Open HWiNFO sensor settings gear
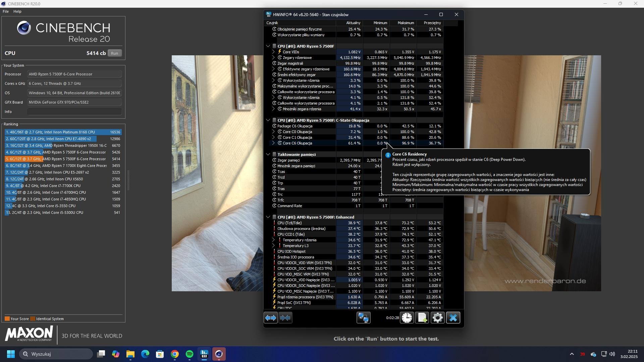 click(437, 318)
